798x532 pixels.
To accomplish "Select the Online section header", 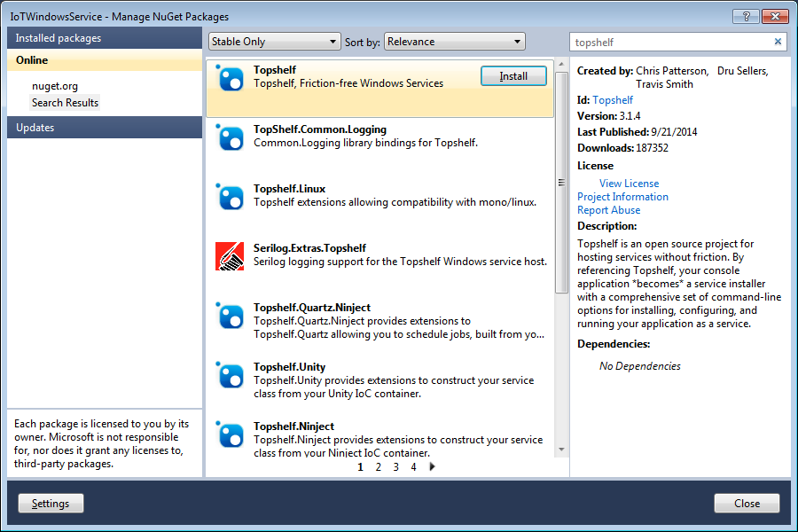I will pos(105,60).
